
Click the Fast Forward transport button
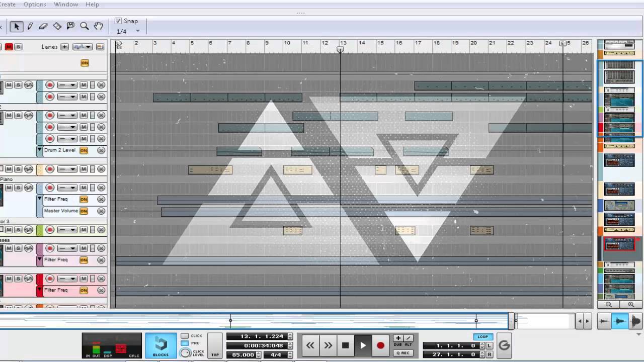tap(328, 345)
